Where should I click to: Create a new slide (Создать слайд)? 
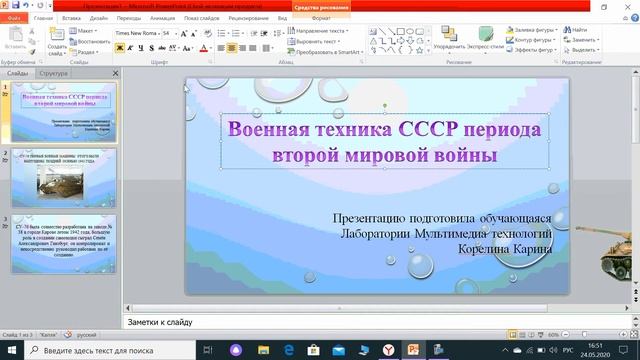click(x=57, y=42)
